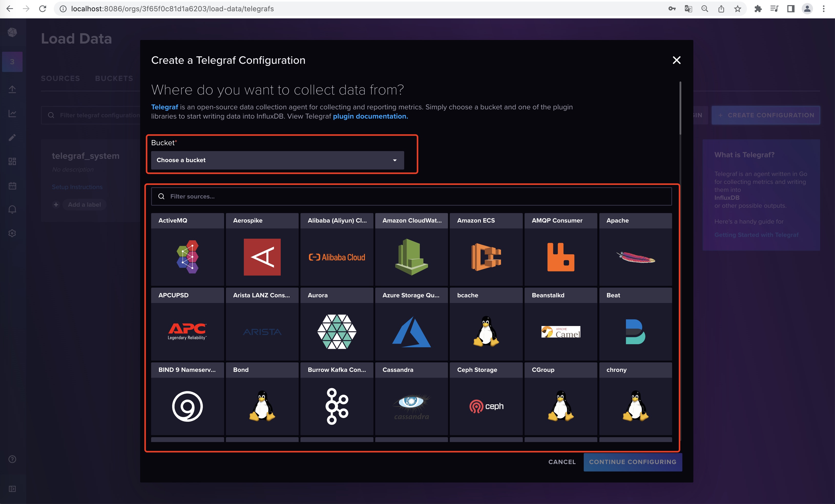Viewport: 835px width, 504px height.
Task: Choose the chrony penguin icon
Action: click(635, 406)
